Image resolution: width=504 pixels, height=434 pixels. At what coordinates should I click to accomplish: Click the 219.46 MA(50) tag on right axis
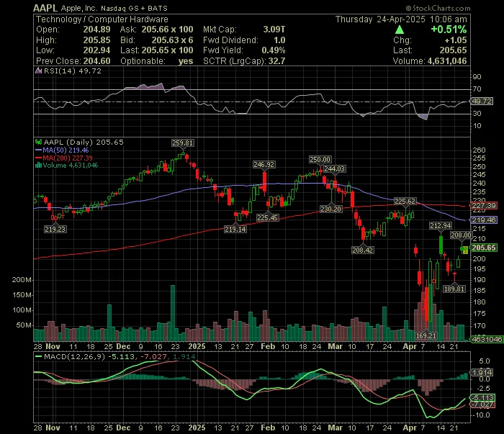coord(484,220)
